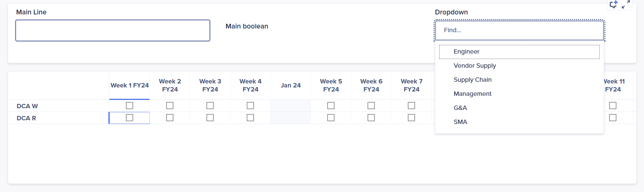Screen dimensions: 644x192
Task: Click the DCA R row label
Action: [26, 118]
